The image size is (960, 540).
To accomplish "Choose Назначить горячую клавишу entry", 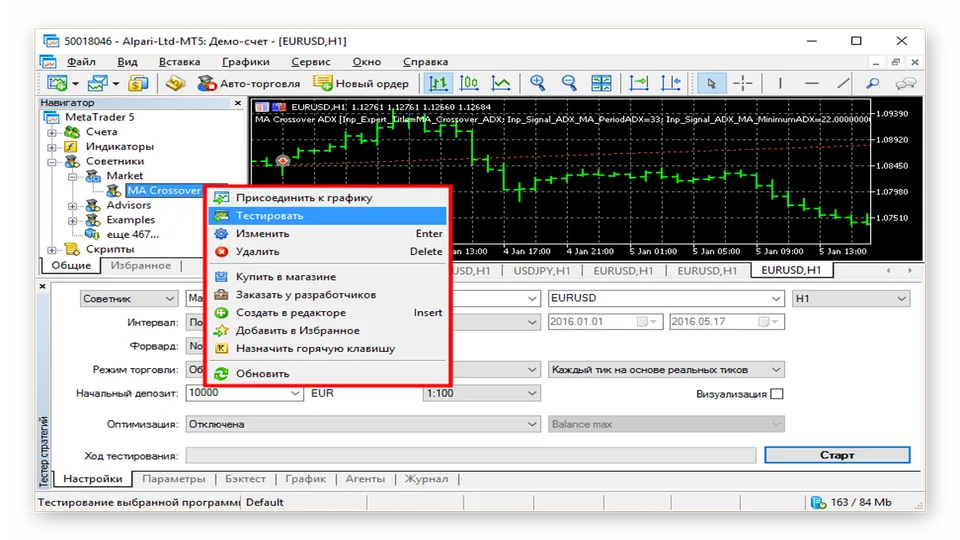I will [x=327, y=348].
